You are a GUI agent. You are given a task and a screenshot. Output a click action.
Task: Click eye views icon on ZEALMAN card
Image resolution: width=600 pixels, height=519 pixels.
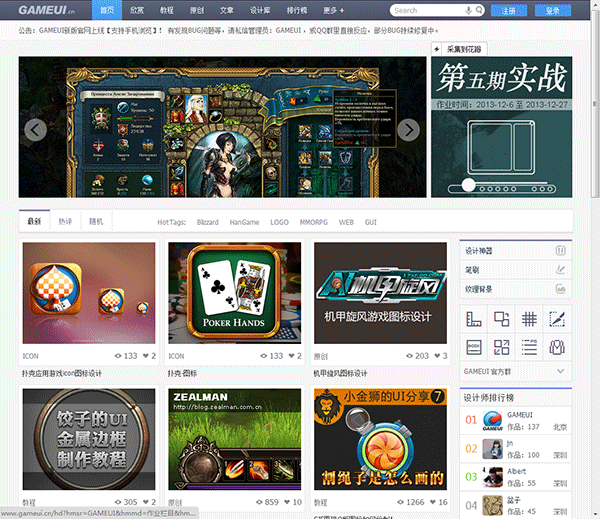[259, 502]
